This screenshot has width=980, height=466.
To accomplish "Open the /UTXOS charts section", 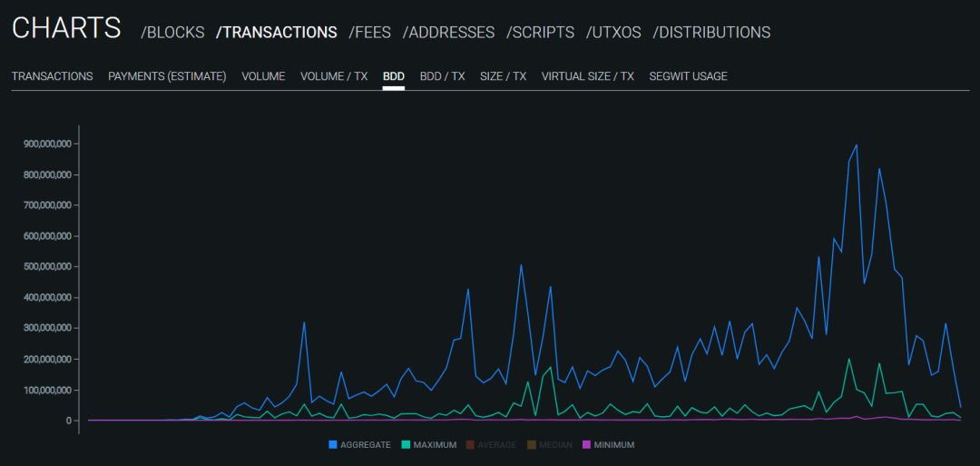I will coord(613,32).
